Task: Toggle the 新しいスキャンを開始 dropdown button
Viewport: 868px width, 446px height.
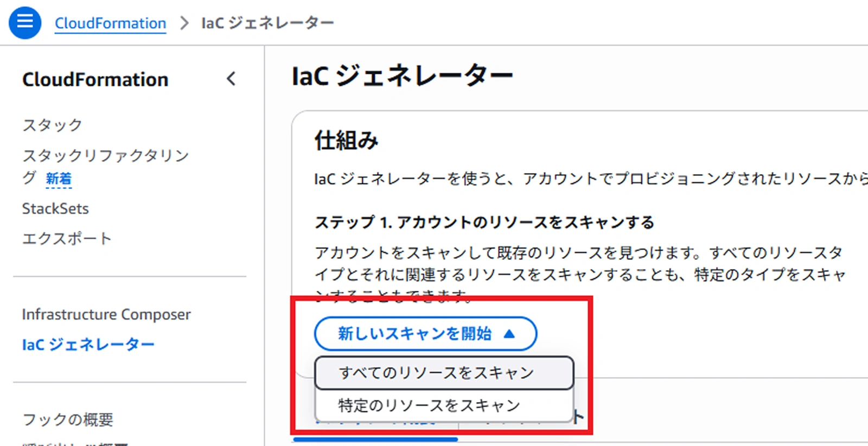Action: pos(425,334)
